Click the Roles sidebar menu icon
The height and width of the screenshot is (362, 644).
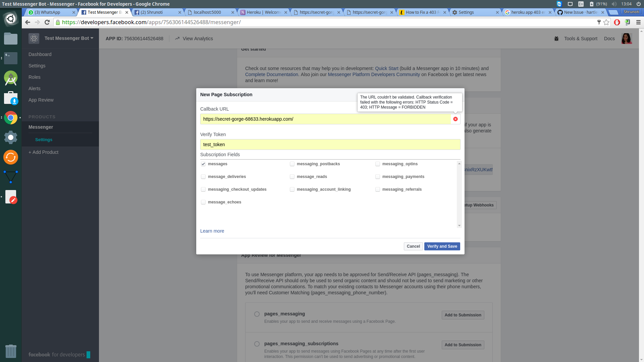34,77
